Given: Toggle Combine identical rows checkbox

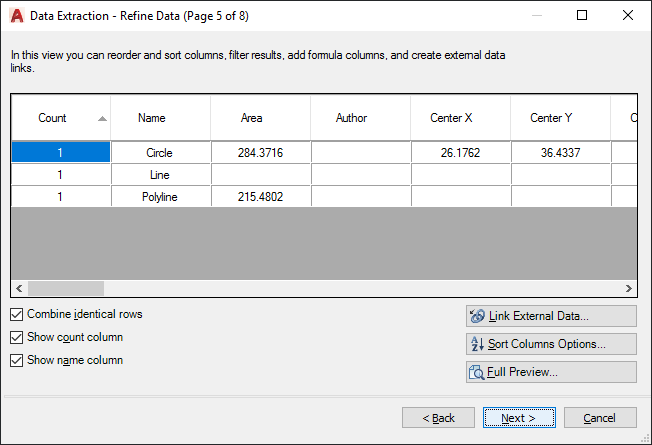Looking at the screenshot, I should coord(16,314).
